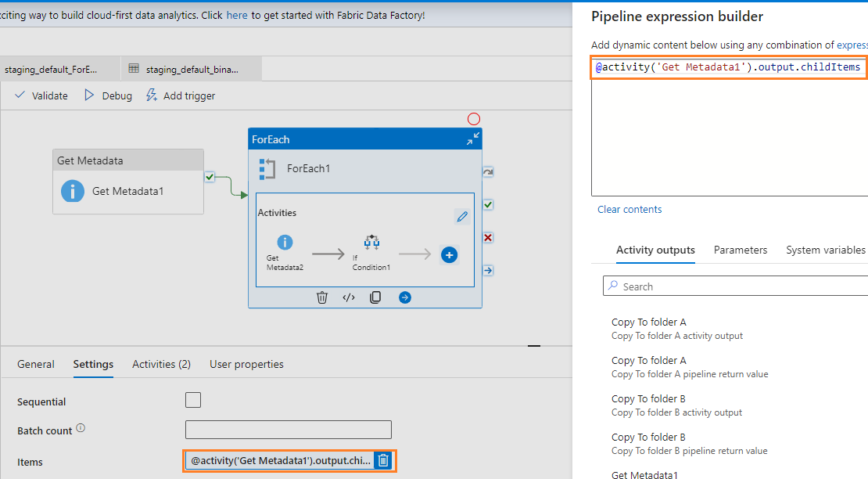Viewport: 868px width, 479px height.
Task: Click the ForEach success output connector
Action: pyautogui.click(x=488, y=205)
